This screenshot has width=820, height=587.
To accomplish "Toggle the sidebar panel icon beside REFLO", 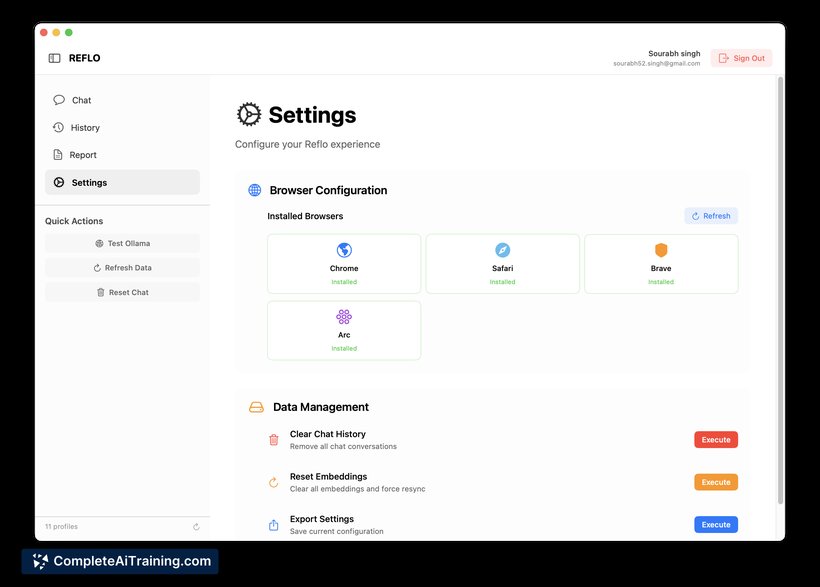I will 54,58.
